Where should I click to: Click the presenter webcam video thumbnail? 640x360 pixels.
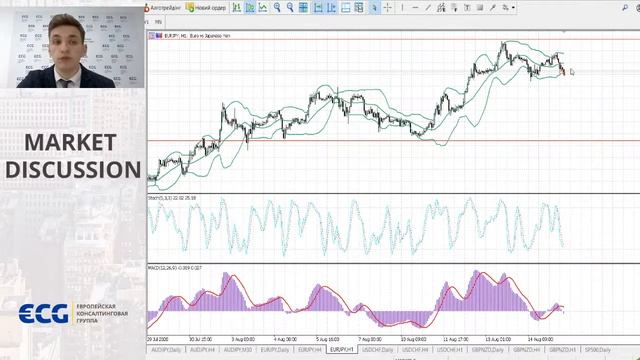[72, 47]
